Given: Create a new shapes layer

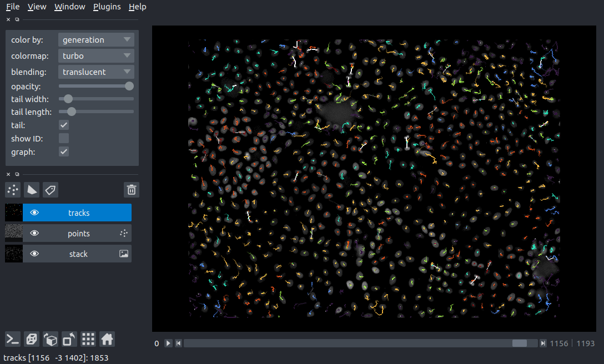Looking at the screenshot, I should tap(31, 189).
